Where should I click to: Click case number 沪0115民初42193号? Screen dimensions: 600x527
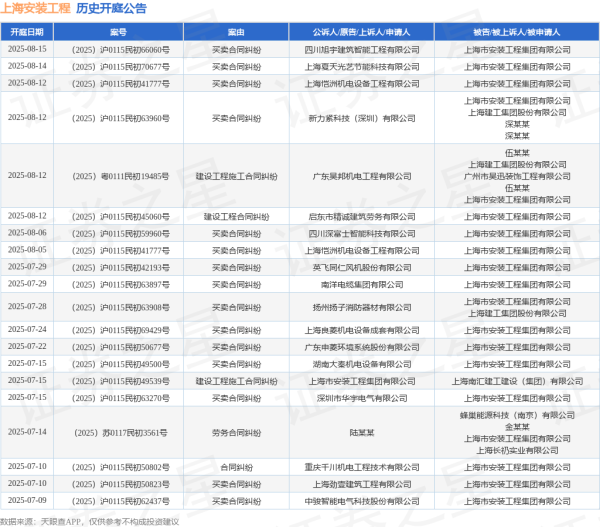pos(121,268)
